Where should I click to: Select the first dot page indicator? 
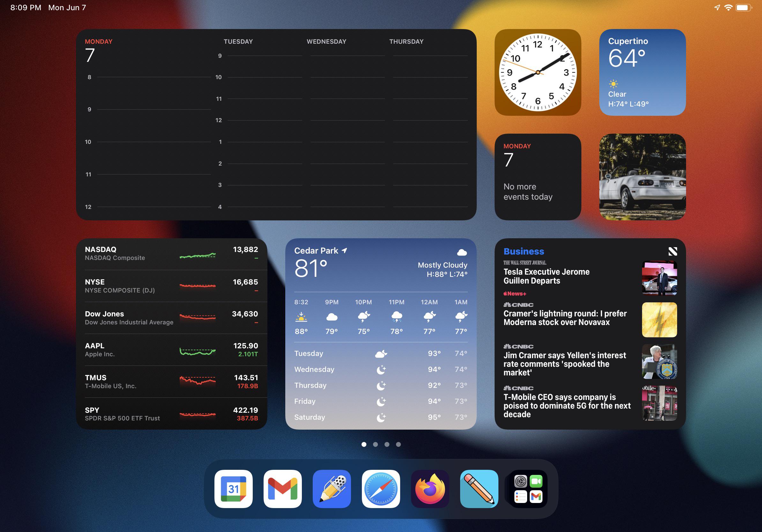coord(363,445)
